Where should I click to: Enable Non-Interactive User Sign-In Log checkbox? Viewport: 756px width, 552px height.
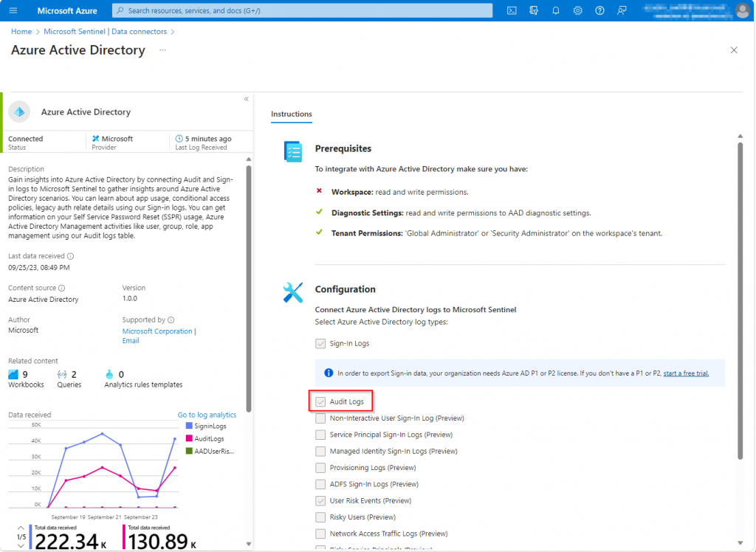tap(320, 418)
